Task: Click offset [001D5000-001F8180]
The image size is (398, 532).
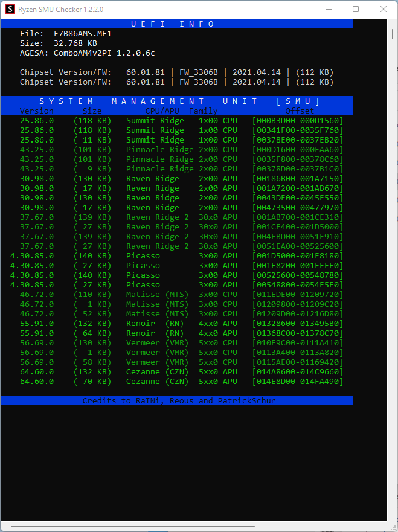Action: point(298,256)
